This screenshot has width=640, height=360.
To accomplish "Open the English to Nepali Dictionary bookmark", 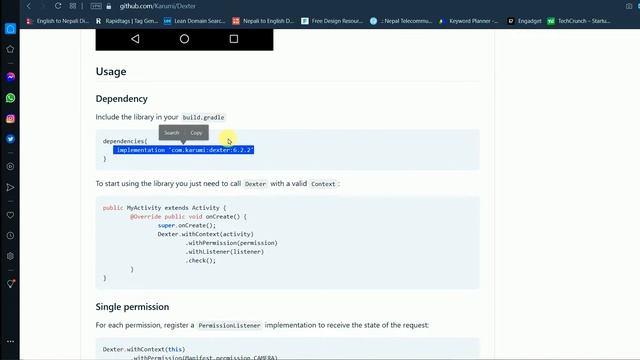I will (x=58, y=21).
